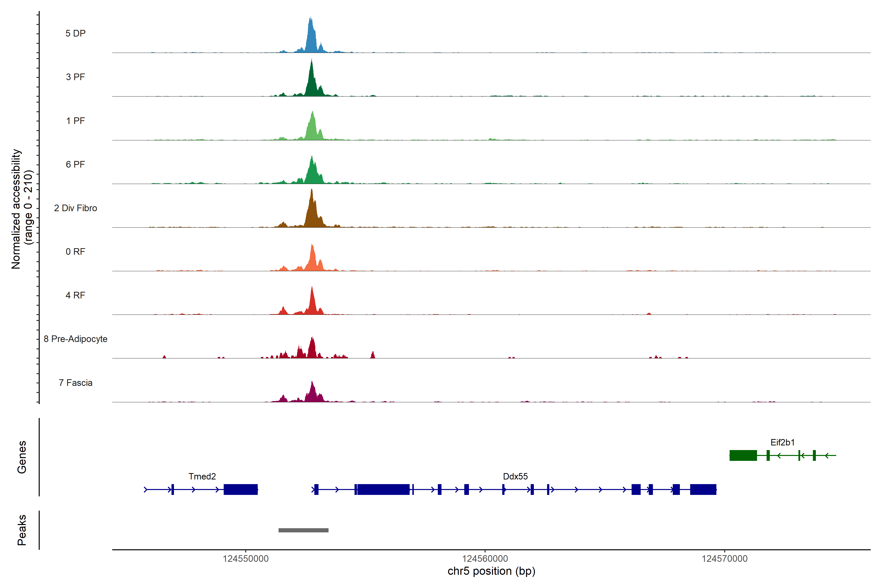Image resolution: width=882 pixels, height=588 pixels.
Task: Click the 6 PF track label
Action: coord(75,164)
